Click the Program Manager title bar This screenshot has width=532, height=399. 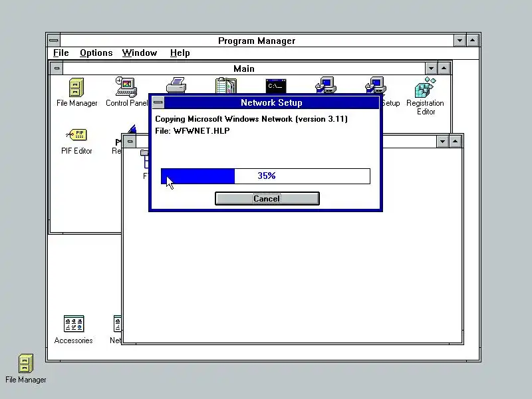pos(257,41)
